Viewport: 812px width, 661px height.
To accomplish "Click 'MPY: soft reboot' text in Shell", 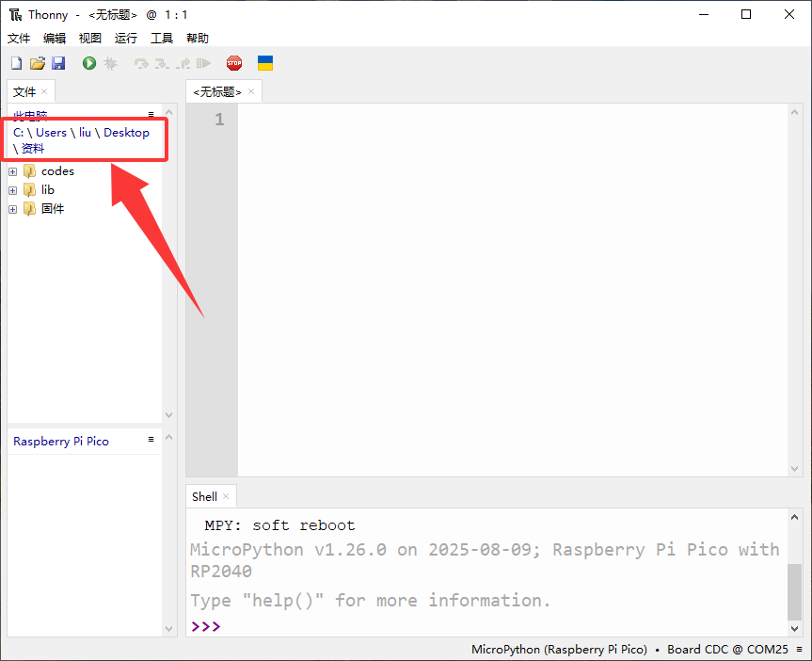I will [x=279, y=525].
